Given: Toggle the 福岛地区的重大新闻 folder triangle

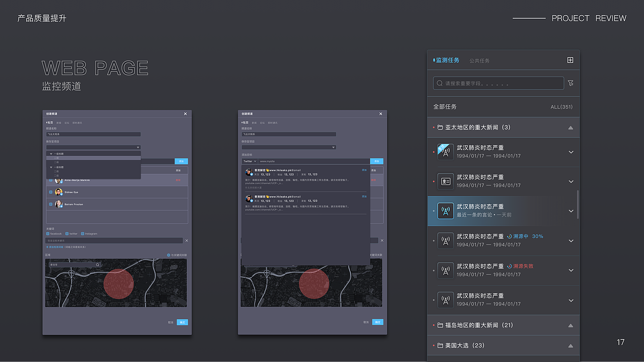Looking at the screenshot, I should click(571, 325).
